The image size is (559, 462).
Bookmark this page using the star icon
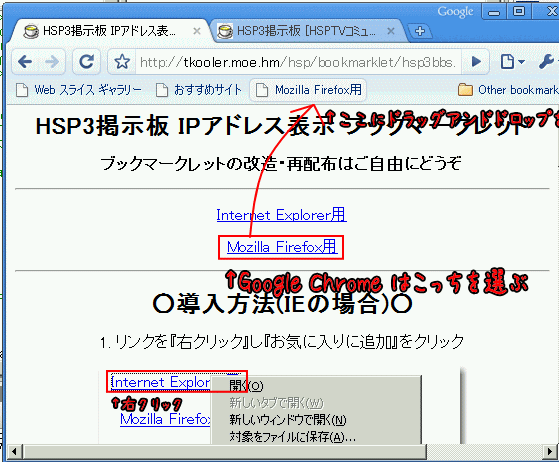point(122,62)
